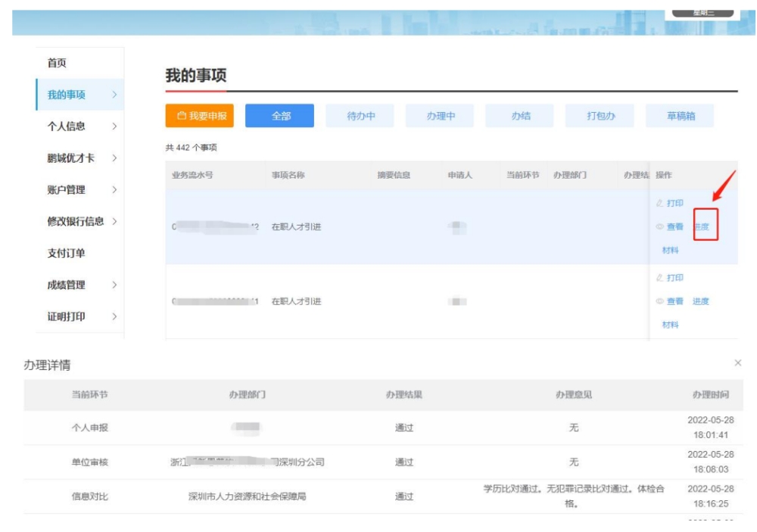Expand the 个人信息 chevron
The width and height of the screenshot is (757, 532).
click(x=114, y=126)
